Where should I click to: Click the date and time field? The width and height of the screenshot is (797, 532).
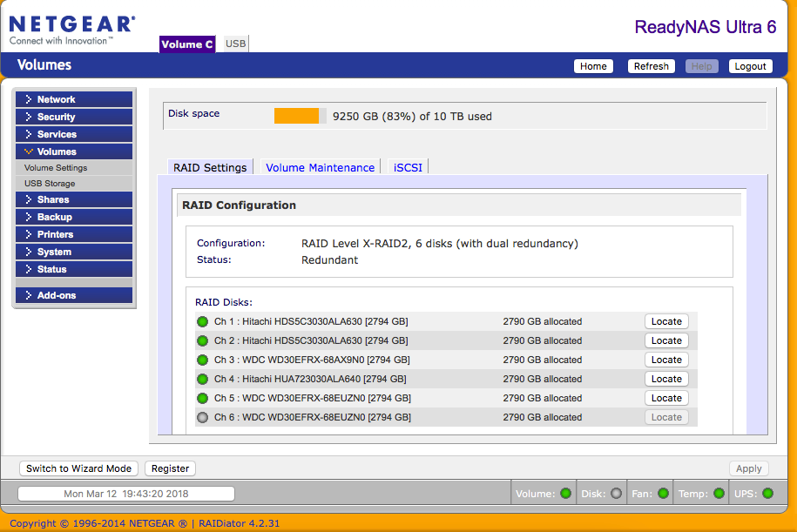126,494
